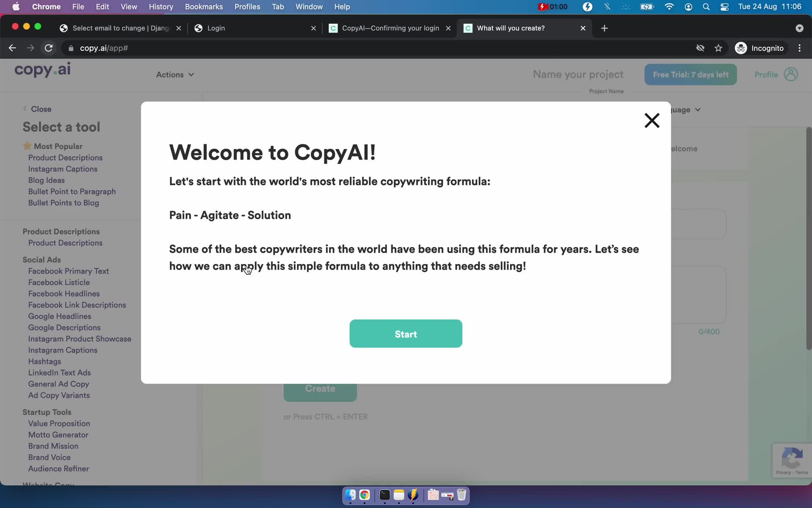Select Google Headlines tool

point(60,316)
